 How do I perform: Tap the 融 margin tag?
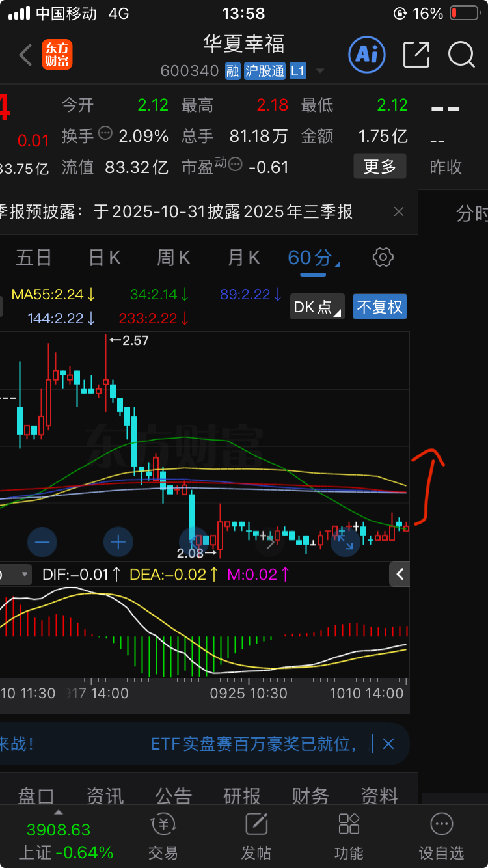click(x=232, y=71)
